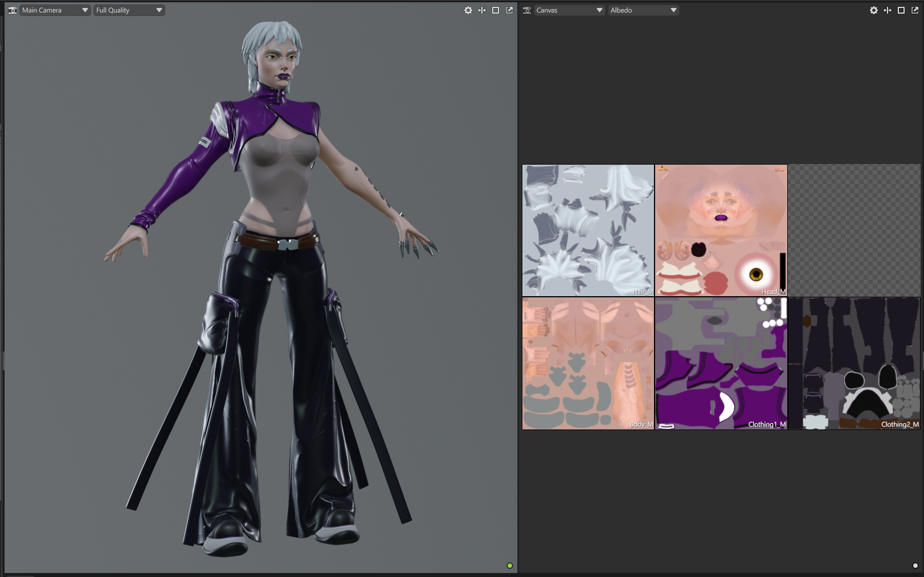Screen dimensions: 924x577
Task: Pop out the Main Camera viewport
Action: coord(509,10)
